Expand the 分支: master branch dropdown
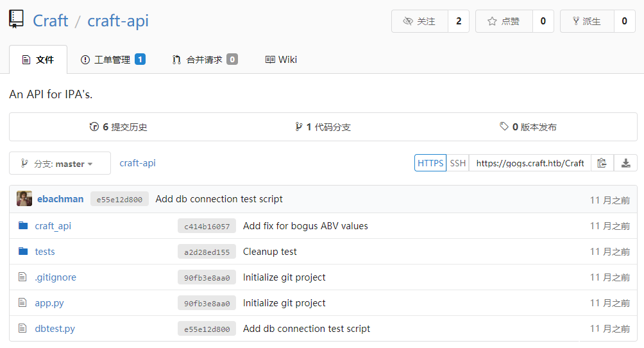The width and height of the screenshot is (644, 348). click(x=60, y=164)
